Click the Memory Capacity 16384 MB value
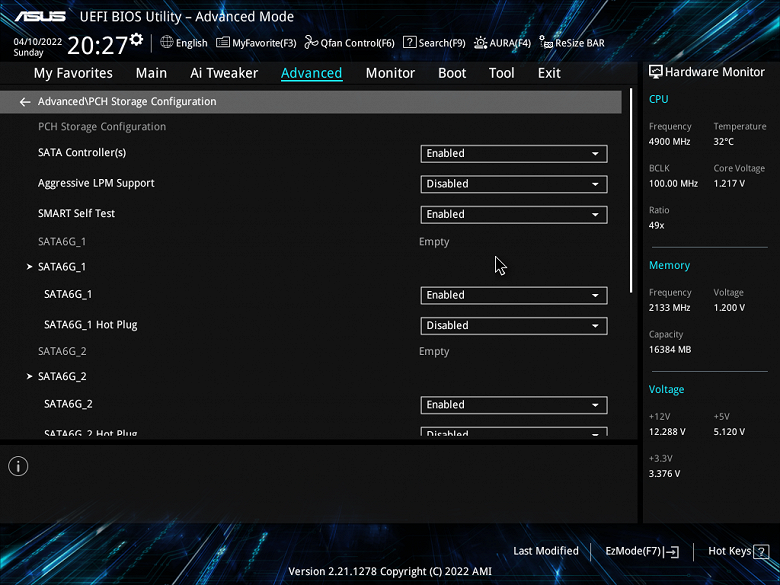Screen dimensions: 780x585 (670, 350)
